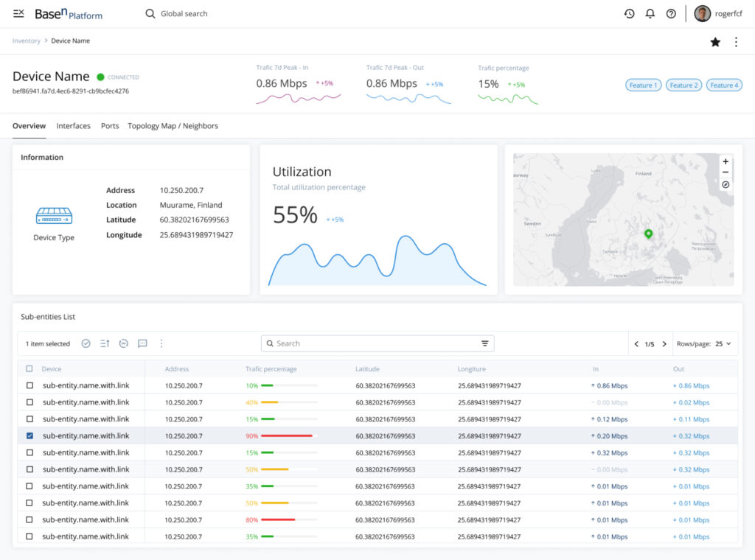Click the comment icon in list toolbar
The image size is (755, 560).
pyautogui.click(x=142, y=343)
